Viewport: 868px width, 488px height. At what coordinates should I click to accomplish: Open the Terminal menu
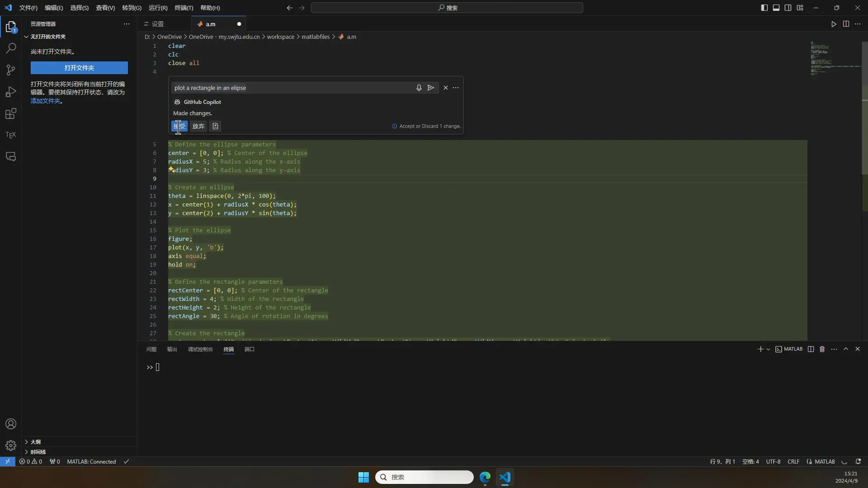(184, 8)
